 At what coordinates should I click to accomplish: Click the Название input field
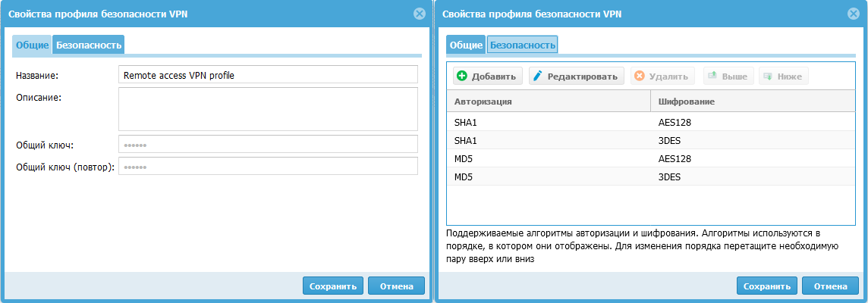(x=268, y=75)
